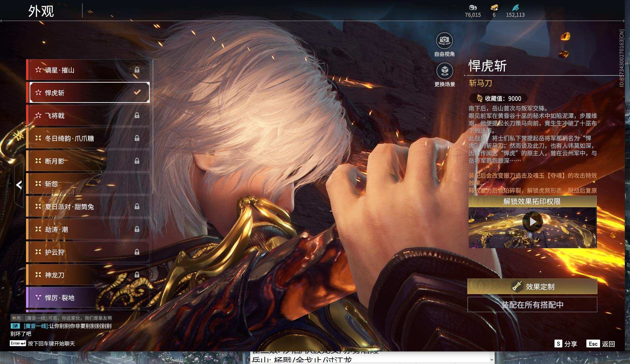Click the blue feather currency icon
This screenshot has height=364, width=630.
pos(515,7)
